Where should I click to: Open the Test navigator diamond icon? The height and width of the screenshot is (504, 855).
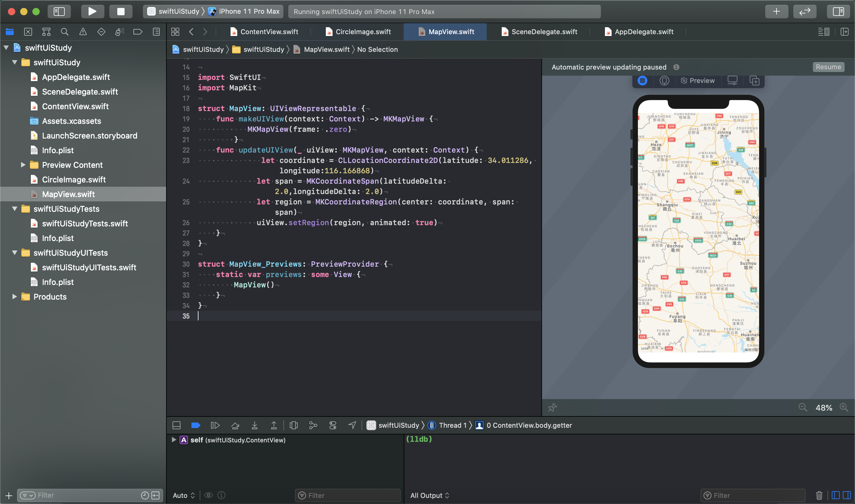click(x=101, y=32)
